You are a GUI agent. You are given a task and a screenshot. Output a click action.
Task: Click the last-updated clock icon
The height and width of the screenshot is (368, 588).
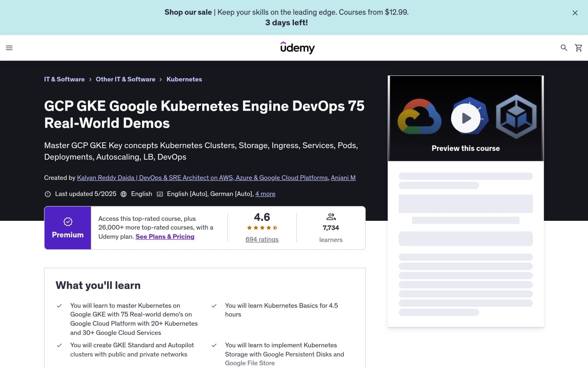click(48, 194)
